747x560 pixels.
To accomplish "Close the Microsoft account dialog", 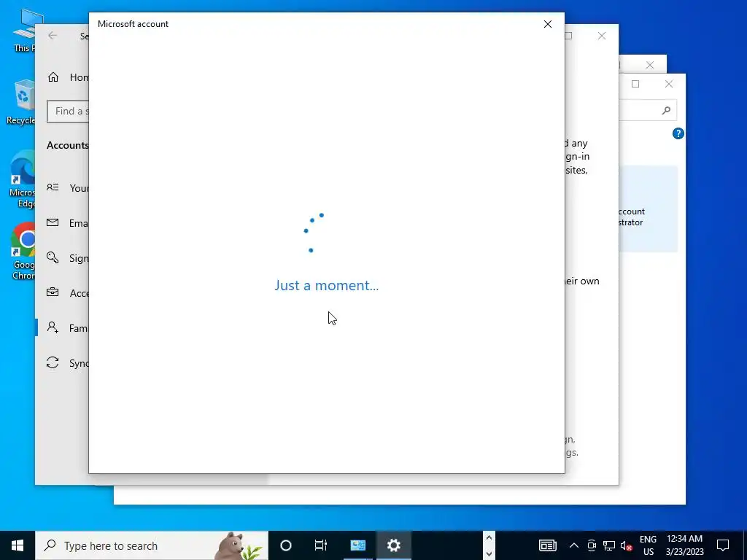I will click(547, 24).
